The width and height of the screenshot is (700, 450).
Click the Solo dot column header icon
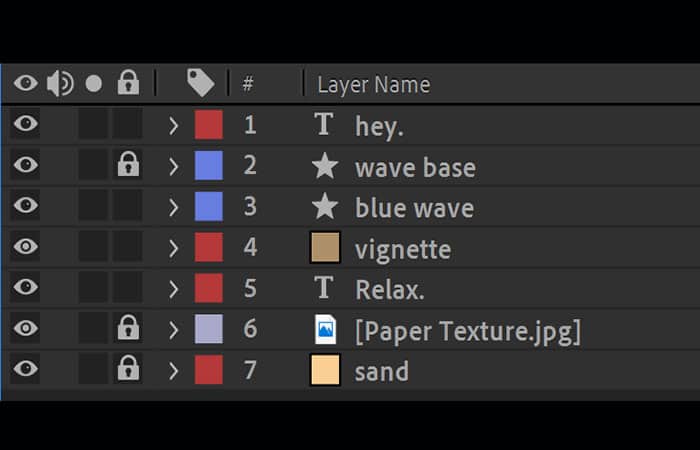point(94,83)
